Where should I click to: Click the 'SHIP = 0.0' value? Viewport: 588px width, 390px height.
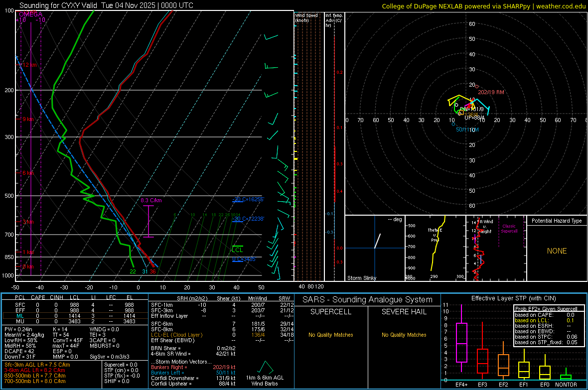117,381
